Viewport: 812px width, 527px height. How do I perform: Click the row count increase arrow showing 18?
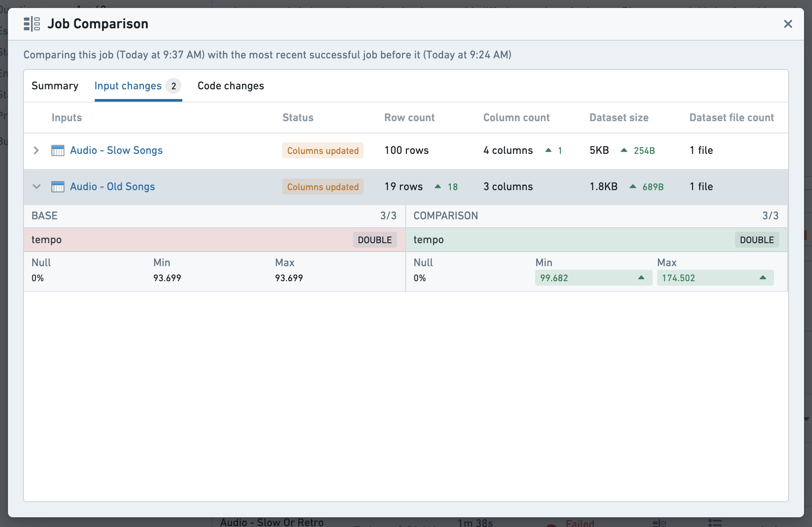(438, 187)
